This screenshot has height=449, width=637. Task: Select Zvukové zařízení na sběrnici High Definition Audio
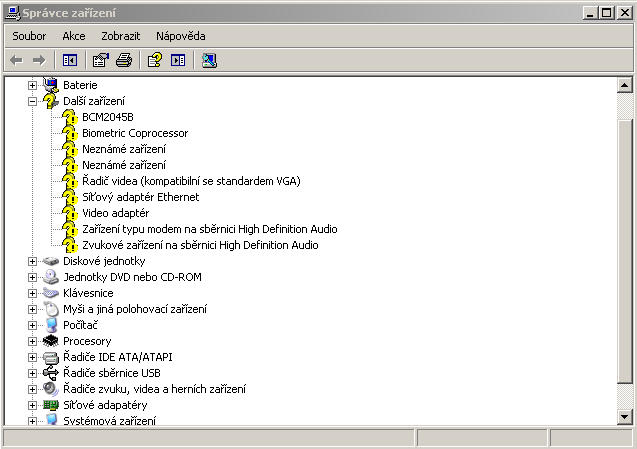pos(200,245)
